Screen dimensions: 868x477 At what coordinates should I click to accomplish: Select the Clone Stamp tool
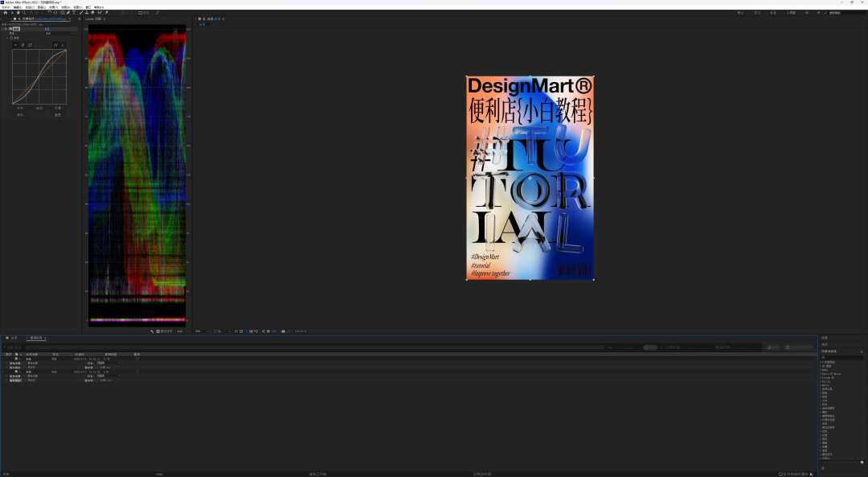[x=87, y=13]
